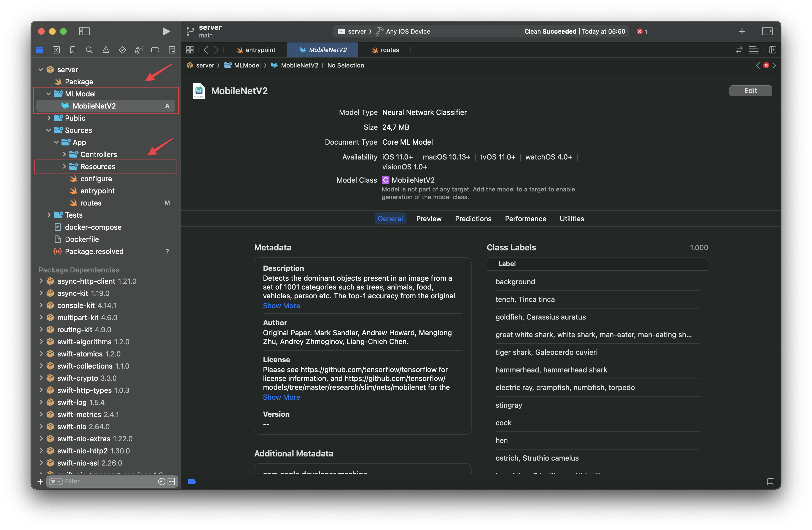Open the Source Control navigator icon
Image resolution: width=812 pixels, height=530 pixels.
coord(56,50)
